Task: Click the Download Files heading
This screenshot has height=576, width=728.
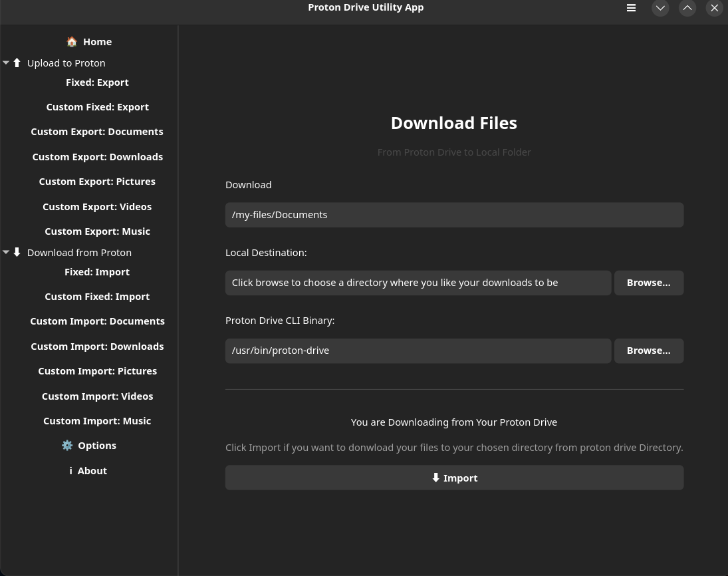Action: click(453, 122)
